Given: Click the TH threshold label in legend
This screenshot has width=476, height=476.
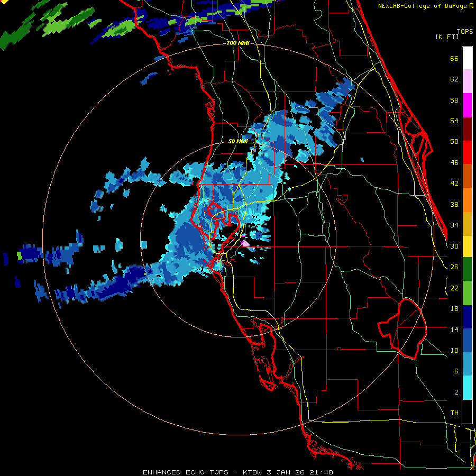Looking at the screenshot, I should click(454, 413).
